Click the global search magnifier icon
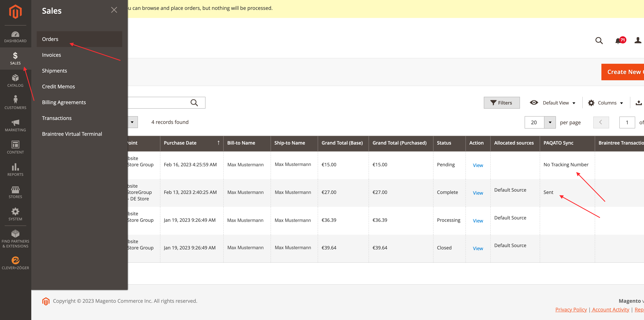Screen dimensions: 644x320 [x=599, y=40]
